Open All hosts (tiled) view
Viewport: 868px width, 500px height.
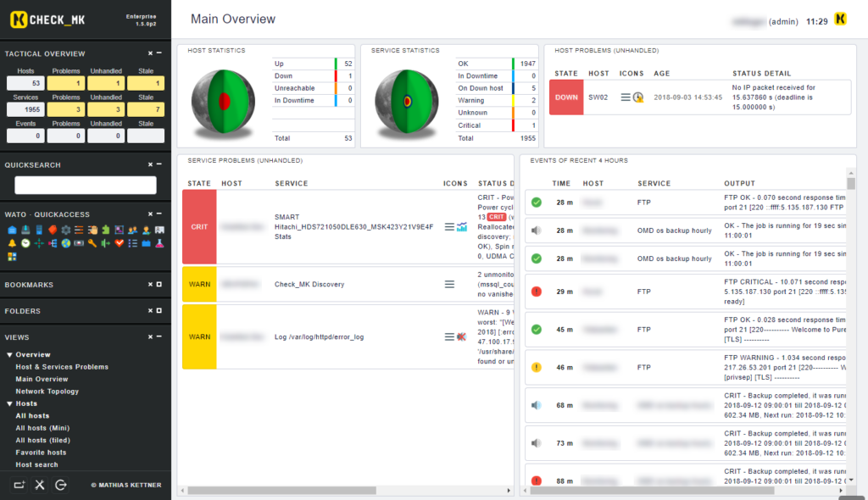point(42,440)
